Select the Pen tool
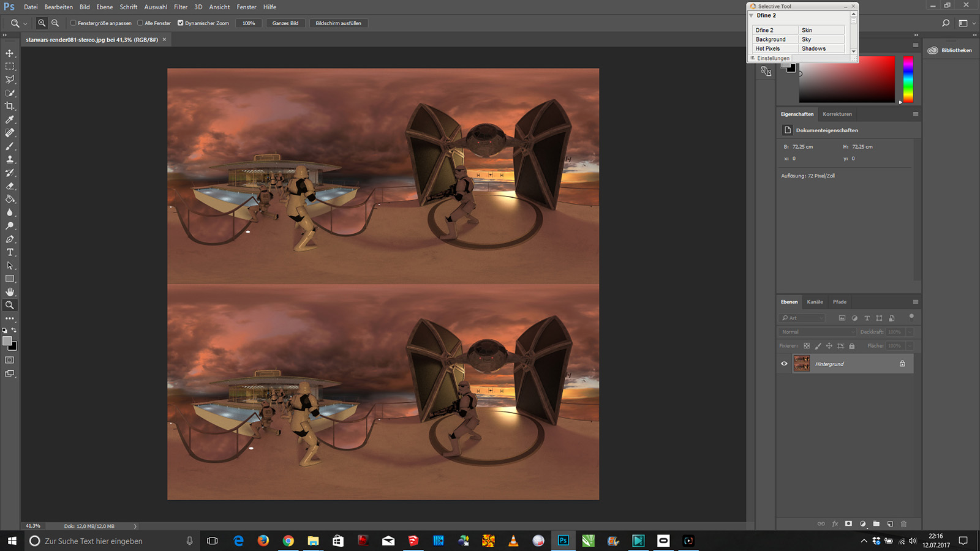 10,239
